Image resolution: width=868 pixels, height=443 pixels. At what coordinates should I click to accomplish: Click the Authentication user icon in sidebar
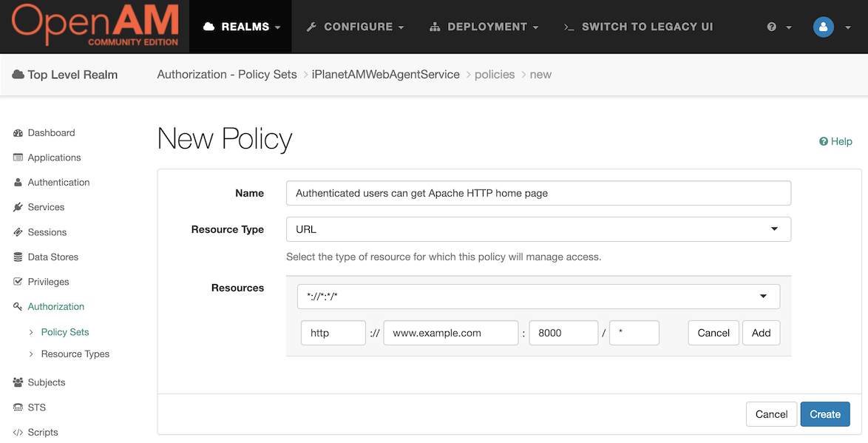18,182
